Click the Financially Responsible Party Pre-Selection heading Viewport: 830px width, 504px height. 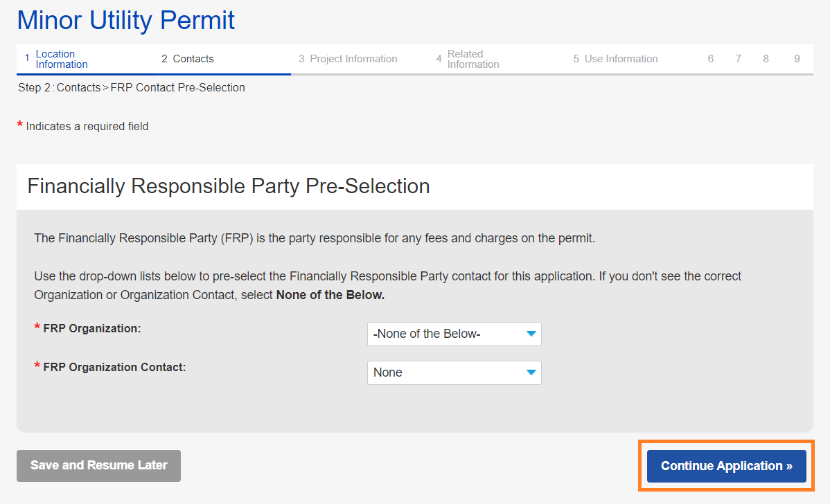pos(229,186)
